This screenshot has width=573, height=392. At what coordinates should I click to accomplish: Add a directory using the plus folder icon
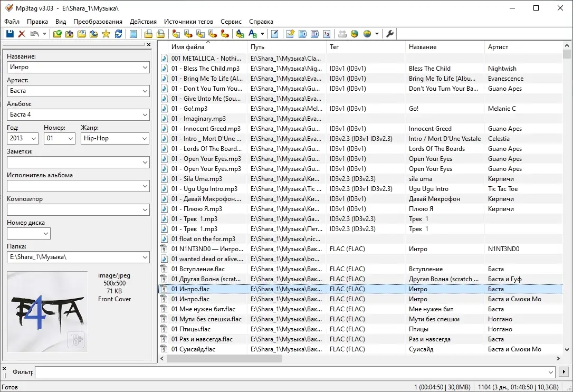pyautogui.click(x=70, y=34)
